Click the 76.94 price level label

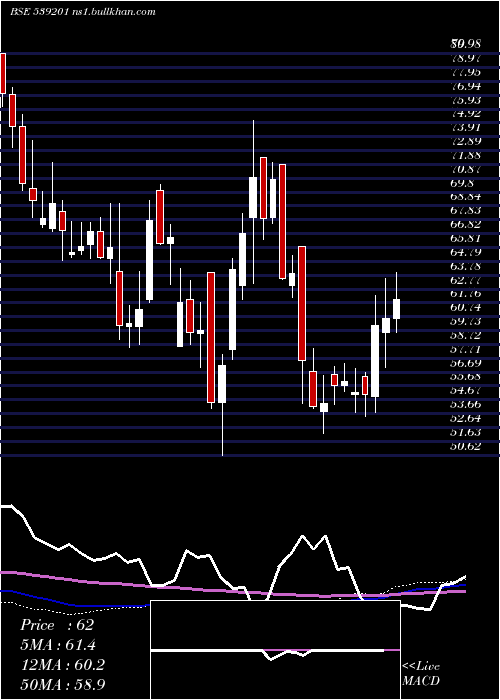466,86
